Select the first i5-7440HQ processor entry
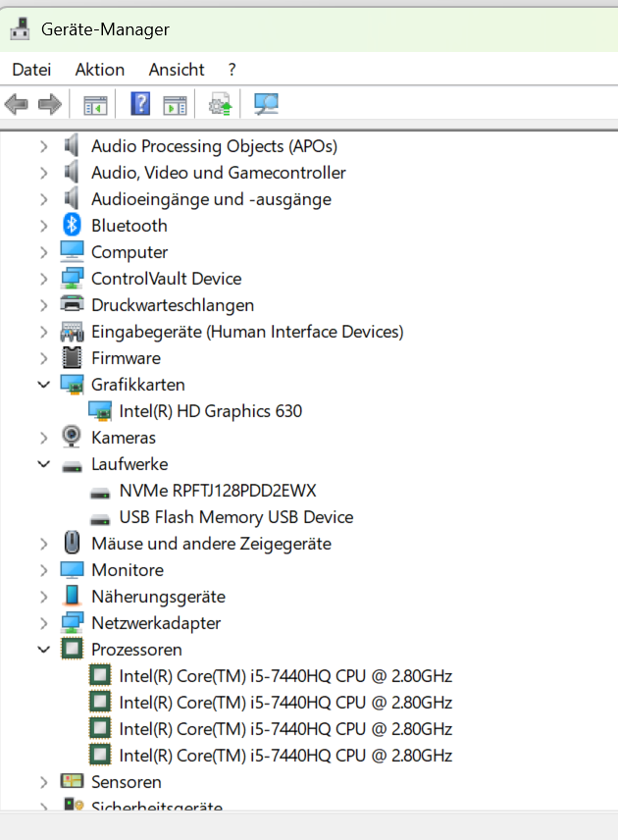The width and height of the screenshot is (618, 840). [285, 675]
